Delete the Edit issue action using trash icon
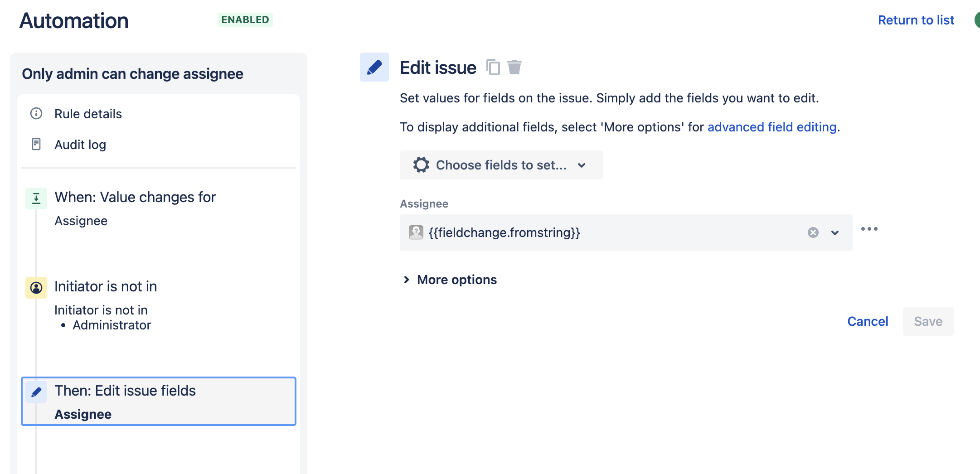This screenshot has height=474, width=980. pyautogui.click(x=515, y=67)
